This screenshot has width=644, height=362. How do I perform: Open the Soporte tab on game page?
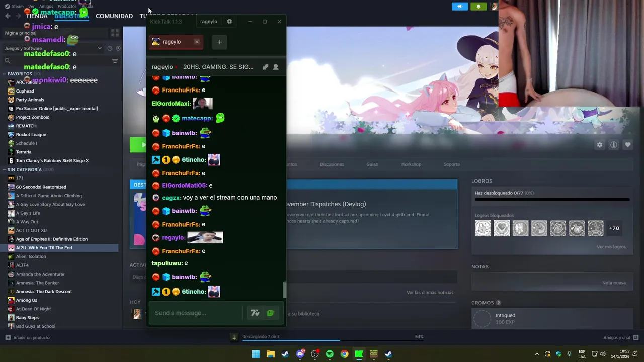click(452, 164)
